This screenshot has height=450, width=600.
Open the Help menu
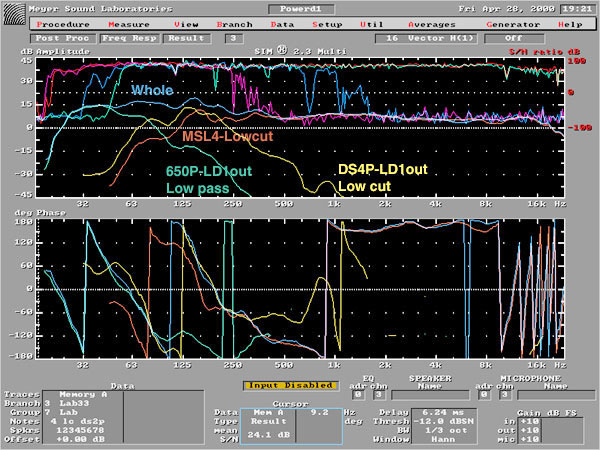[x=570, y=24]
